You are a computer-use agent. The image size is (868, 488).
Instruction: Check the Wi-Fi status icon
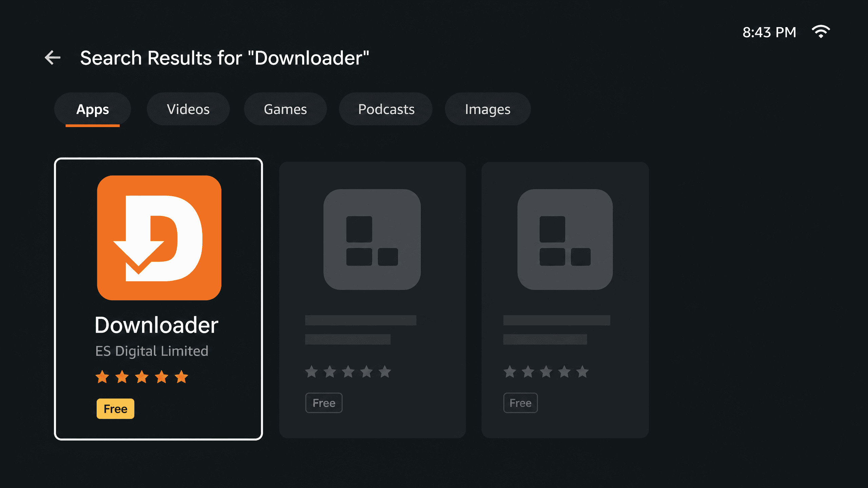point(821,32)
